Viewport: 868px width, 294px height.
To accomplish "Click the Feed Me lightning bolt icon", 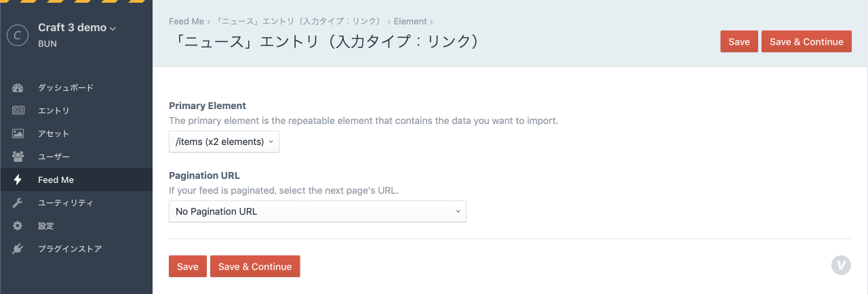I will point(18,180).
